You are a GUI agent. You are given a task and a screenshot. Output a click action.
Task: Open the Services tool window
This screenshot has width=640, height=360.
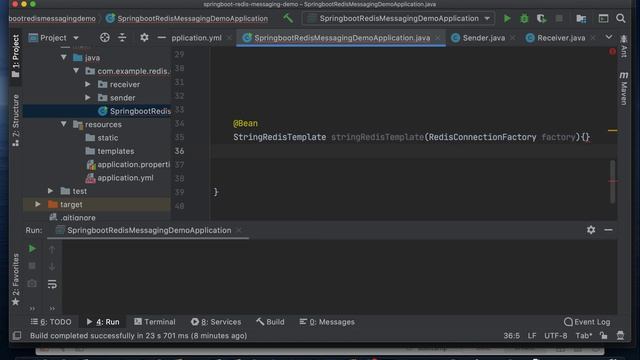click(x=216, y=322)
